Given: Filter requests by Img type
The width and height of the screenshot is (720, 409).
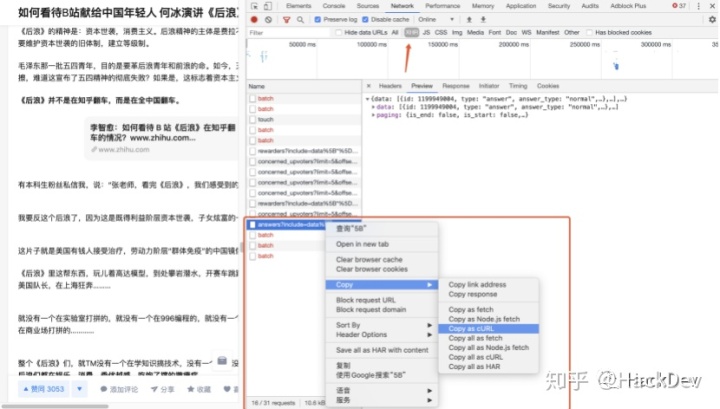Looking at the screenshot, I should [x=457, y=33].
